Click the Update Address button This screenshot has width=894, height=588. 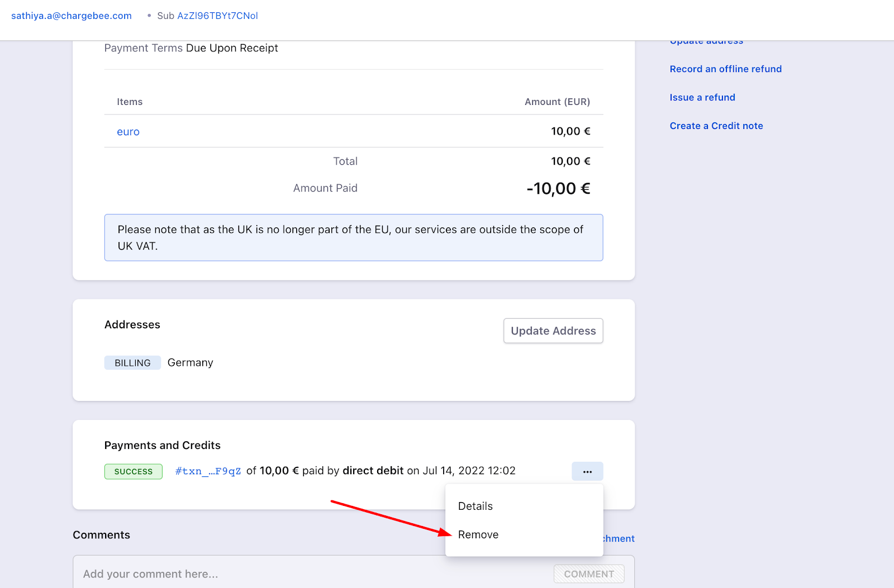click(x=553, y=331)
